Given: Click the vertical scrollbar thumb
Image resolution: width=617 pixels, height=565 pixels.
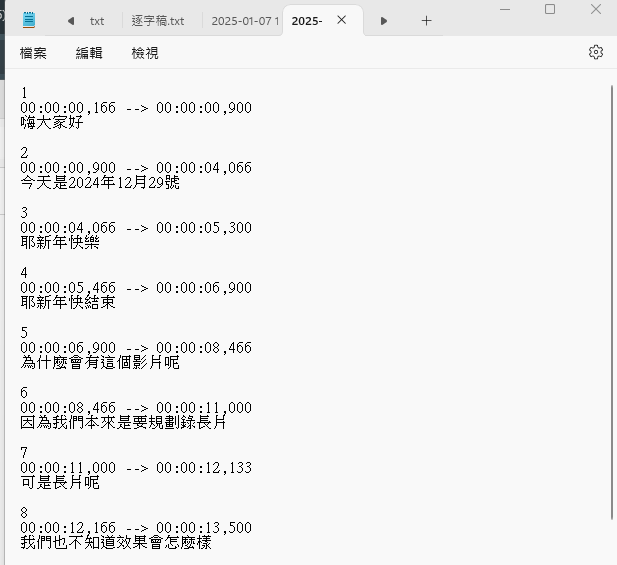Looking at the screenshot, I should tap(611, 300).
